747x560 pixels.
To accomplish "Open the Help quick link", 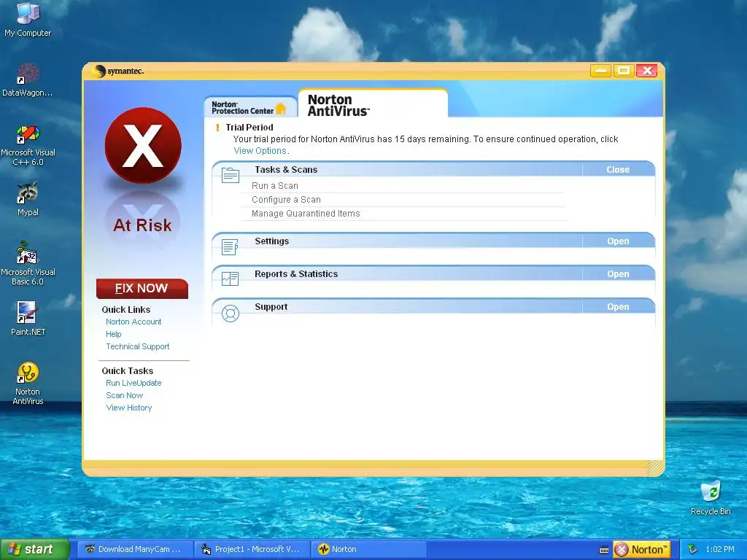I will [x=113, y=334].
